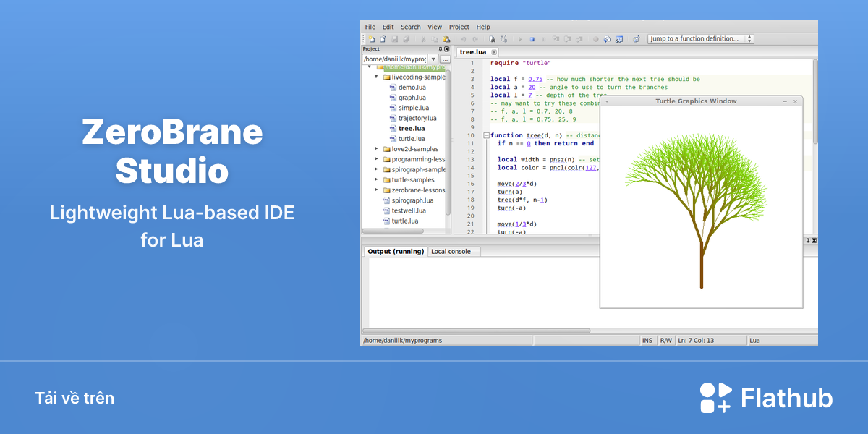Click the Open file toolbar icon

tap(383, 39)
